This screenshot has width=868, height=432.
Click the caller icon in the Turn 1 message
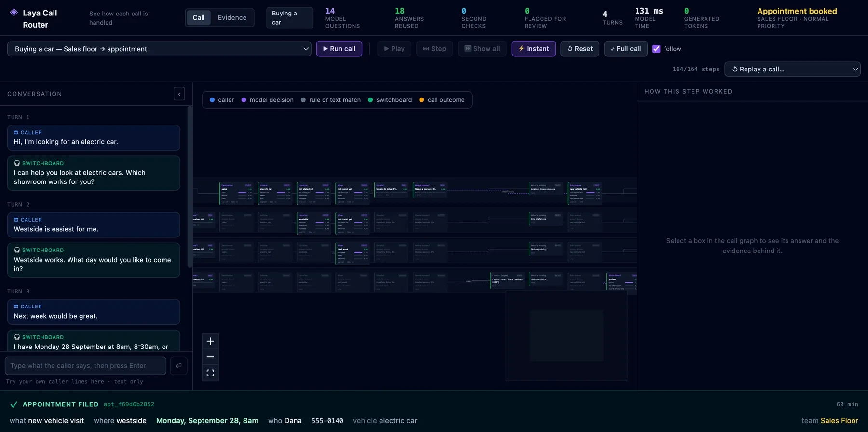(x=16, y=132)
